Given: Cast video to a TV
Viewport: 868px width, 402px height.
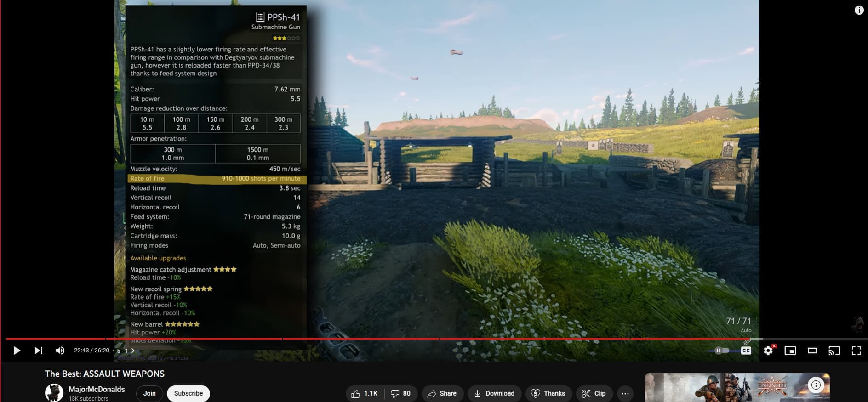Looking at the screenshot, I should [x=834, y=351].
